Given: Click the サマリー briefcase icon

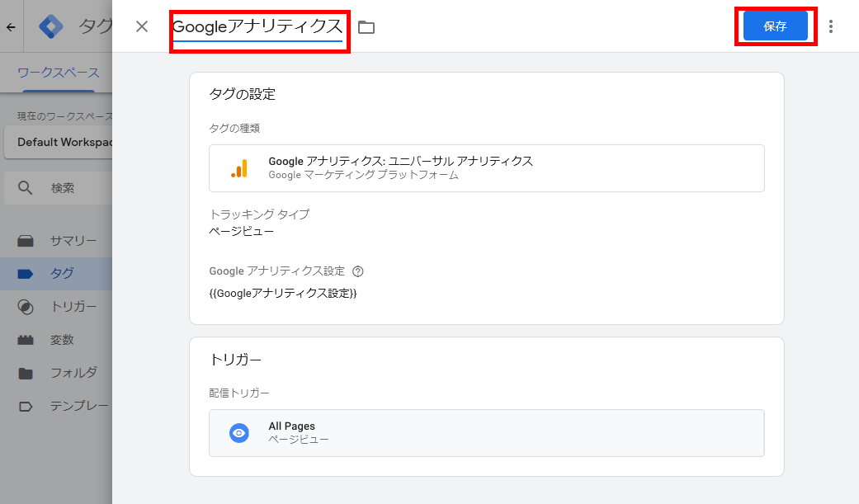Looking at the screenshot, I should [x=26, y=241].
